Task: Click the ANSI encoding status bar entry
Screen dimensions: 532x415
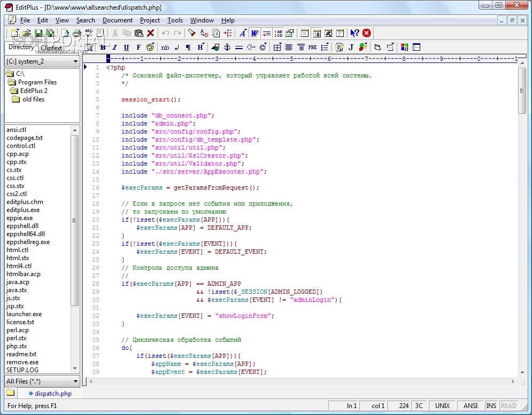Action: click(471, 405)
